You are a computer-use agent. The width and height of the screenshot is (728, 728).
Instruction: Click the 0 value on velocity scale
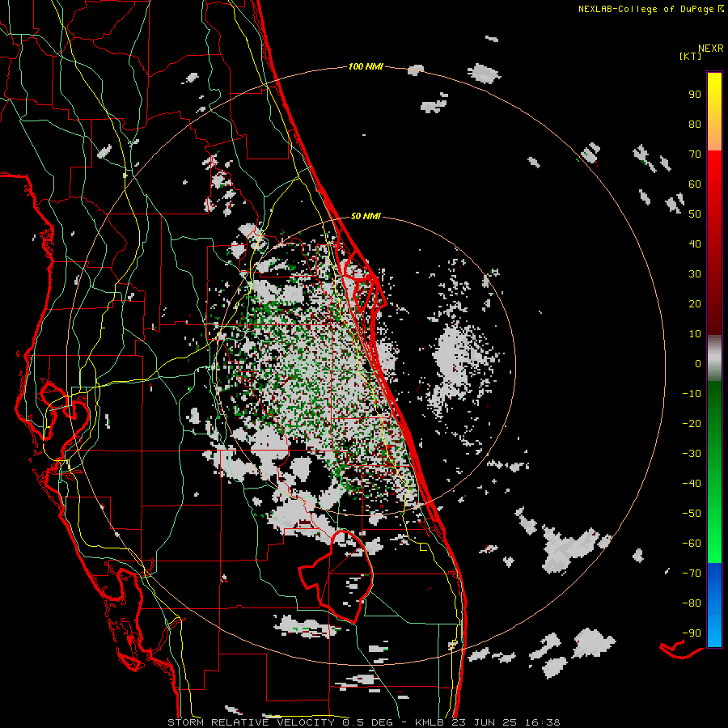click(x=698, y=363)
